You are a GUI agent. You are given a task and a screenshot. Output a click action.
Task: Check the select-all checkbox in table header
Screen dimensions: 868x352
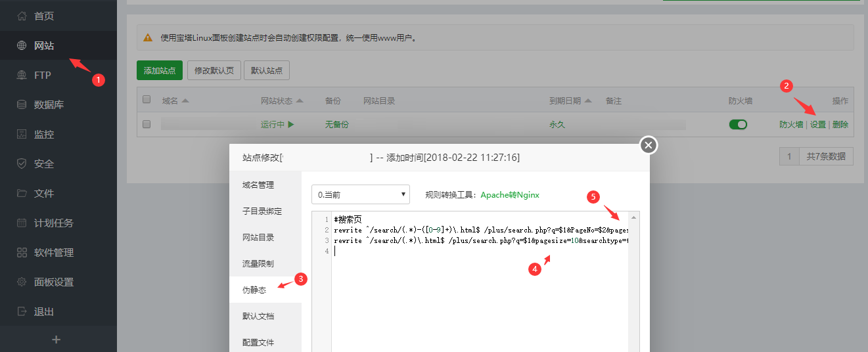pyautogui.click(x=147, y=100)
